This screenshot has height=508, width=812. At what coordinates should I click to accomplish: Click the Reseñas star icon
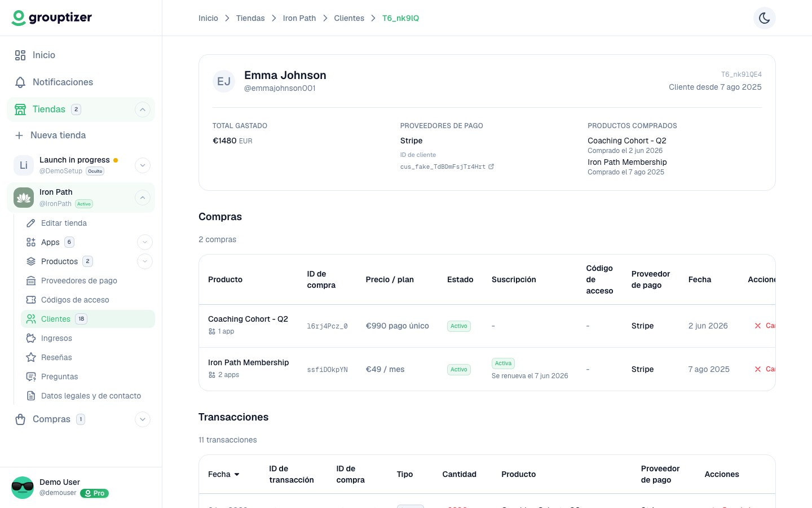tap(31, 357)
